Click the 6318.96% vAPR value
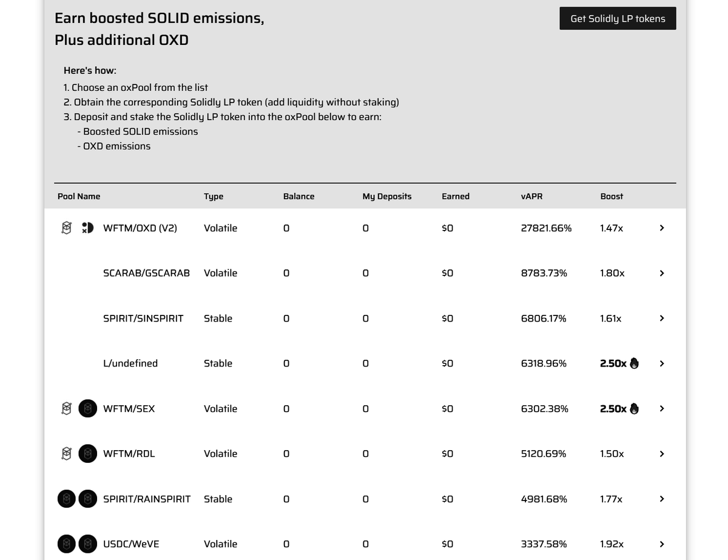This screenshot has width=728, height=560. 544,363
